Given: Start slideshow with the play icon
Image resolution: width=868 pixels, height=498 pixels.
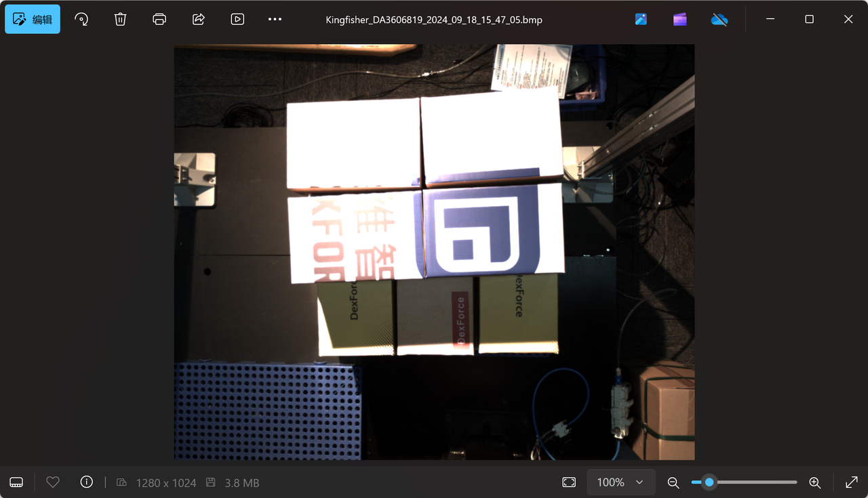Looking at the screenshot, I should (237, 20).
